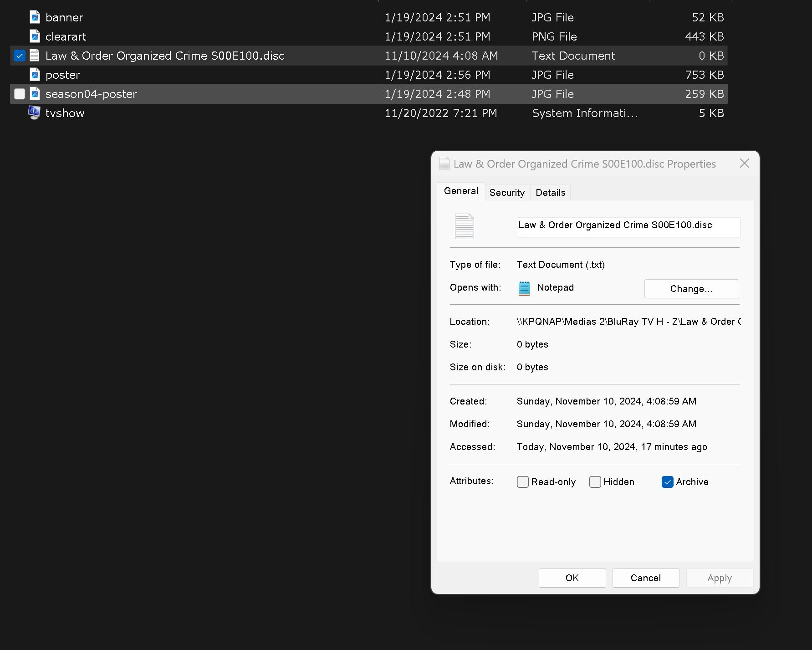
Task: Enable the Read-only attribute
Action: (x=523, y=482)
